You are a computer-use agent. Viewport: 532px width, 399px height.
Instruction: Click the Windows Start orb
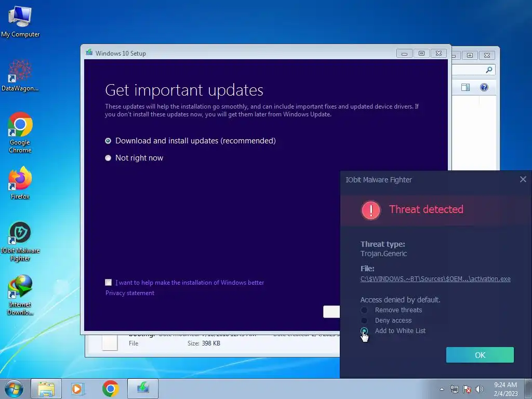tap(14, 389)
